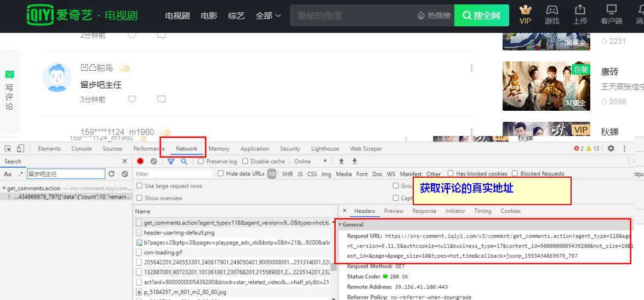
Task: Reply to the 留步吧主任 comment bubble icon
Action: click(x=162, y=99)
